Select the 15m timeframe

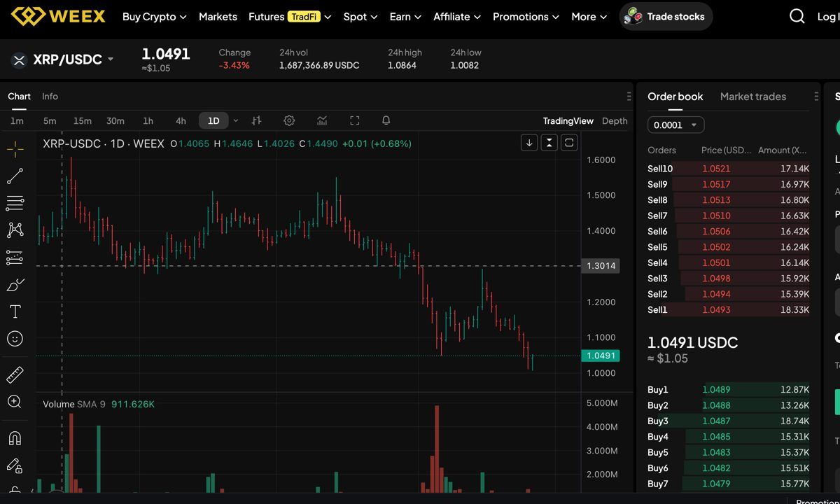[x=83, y=121]
